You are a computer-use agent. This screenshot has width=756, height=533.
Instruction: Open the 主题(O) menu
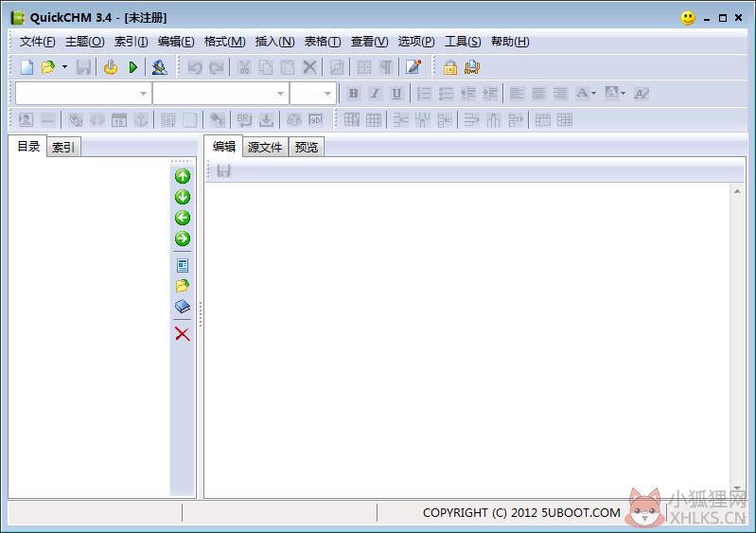85,42
